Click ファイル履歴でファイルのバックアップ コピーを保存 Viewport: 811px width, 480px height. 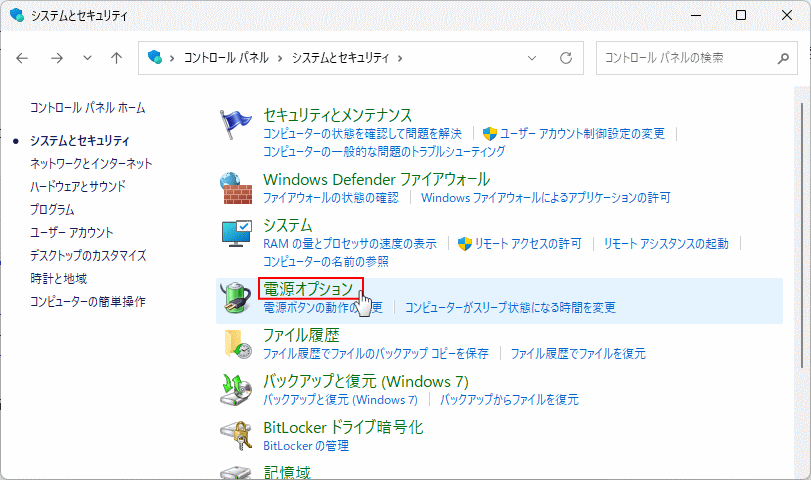tap(376, 354)
